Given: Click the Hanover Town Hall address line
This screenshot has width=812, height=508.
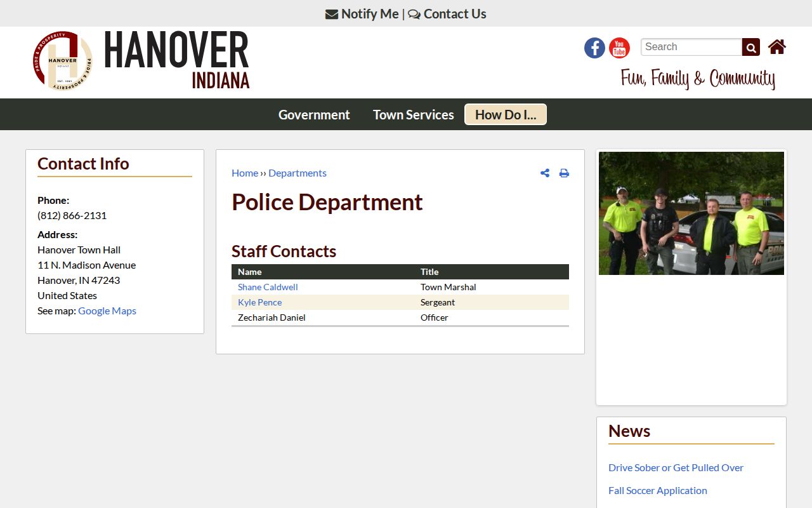Looking at the screenshot, I should click(x=79, y=250).
